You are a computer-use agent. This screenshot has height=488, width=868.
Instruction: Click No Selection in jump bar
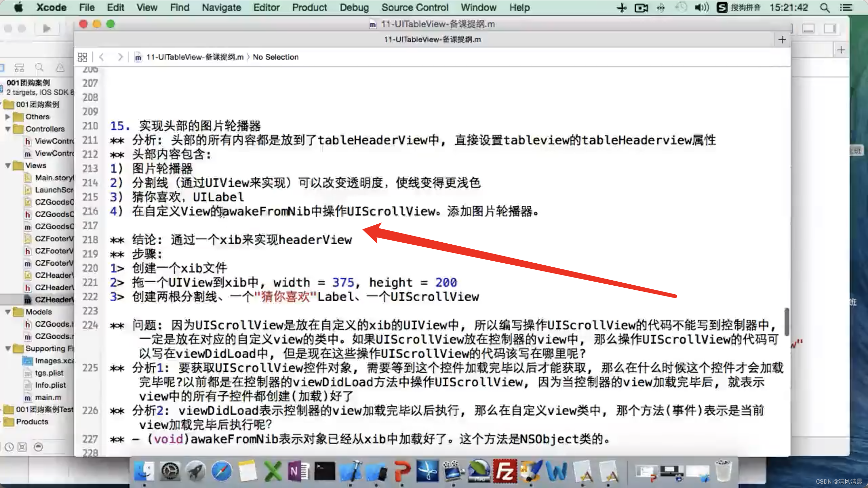click(x=276, y=57)
